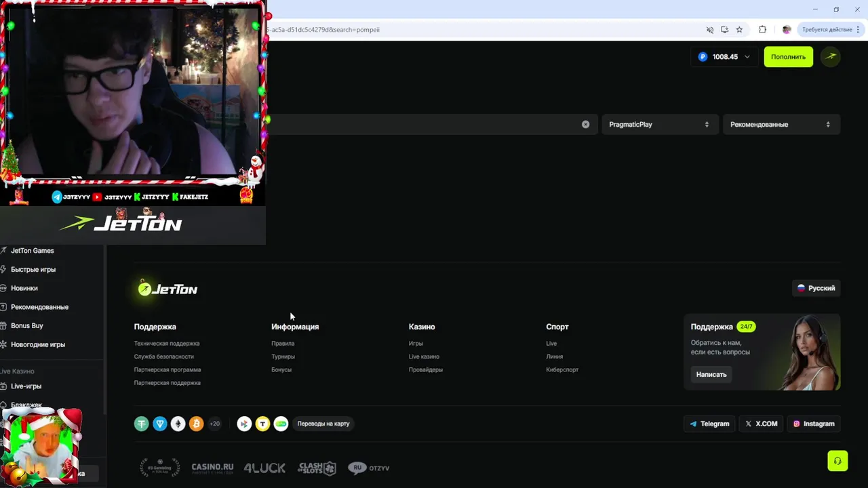Screen dimensions: 868x488
Task: Open Правила link under Информация
Action: coord(283,344)
